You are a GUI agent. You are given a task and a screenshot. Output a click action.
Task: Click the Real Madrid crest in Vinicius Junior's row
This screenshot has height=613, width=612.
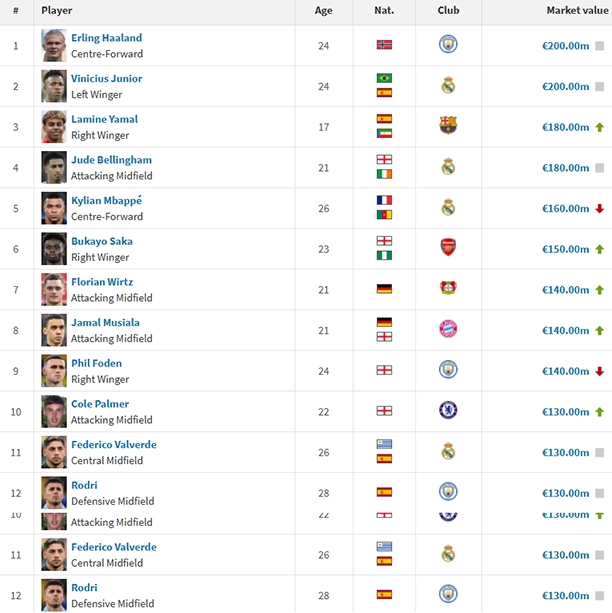[448, 85]
